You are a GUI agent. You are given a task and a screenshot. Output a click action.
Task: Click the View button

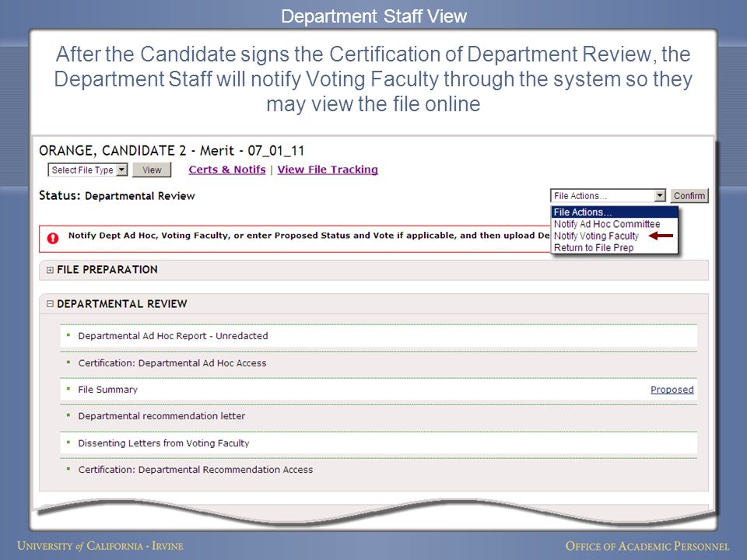tap(152, 170)
